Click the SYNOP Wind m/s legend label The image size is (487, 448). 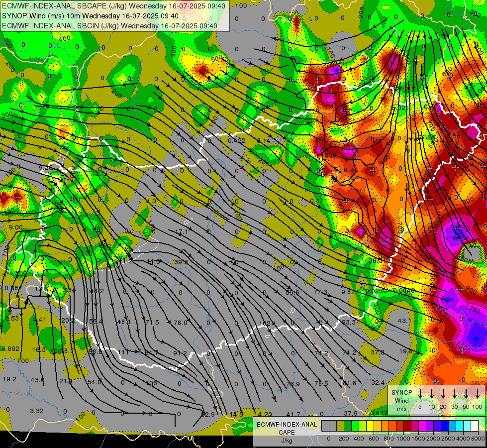click(401, 400)
